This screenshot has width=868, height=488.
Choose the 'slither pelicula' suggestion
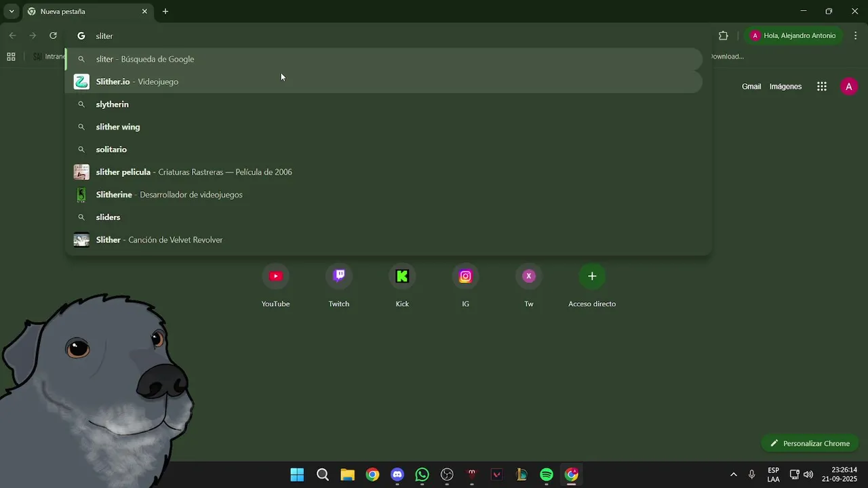click(384, 172)
